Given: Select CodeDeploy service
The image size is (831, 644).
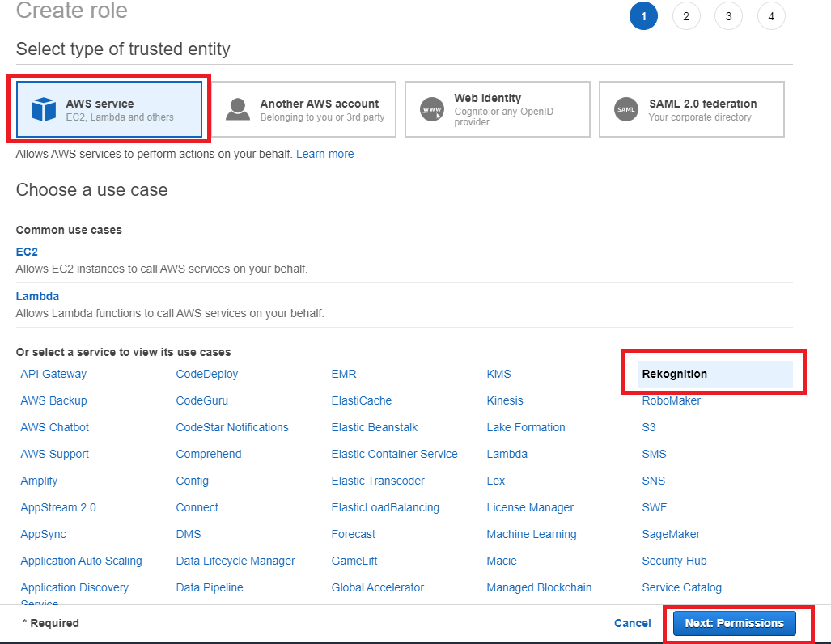Looking at the screenshot, I should click(x=206, y=374).
